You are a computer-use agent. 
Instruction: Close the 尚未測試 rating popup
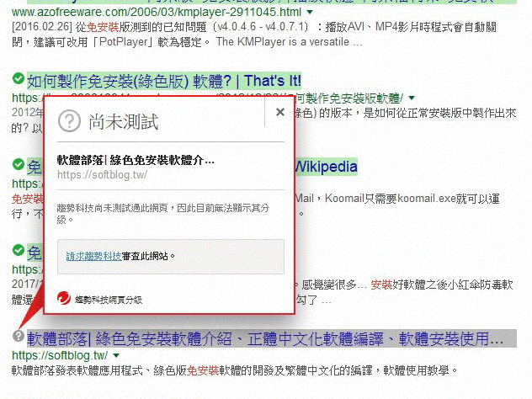click(x=280, y=112)
